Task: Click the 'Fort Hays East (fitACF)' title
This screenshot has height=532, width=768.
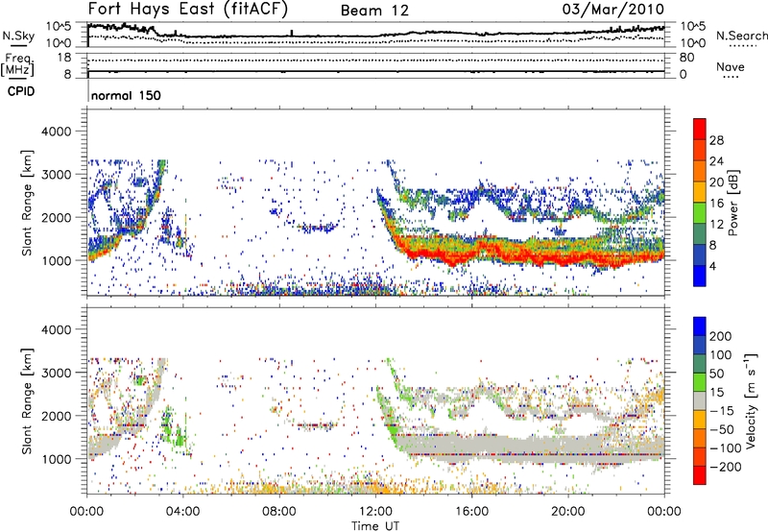Action: coord(187,10)
